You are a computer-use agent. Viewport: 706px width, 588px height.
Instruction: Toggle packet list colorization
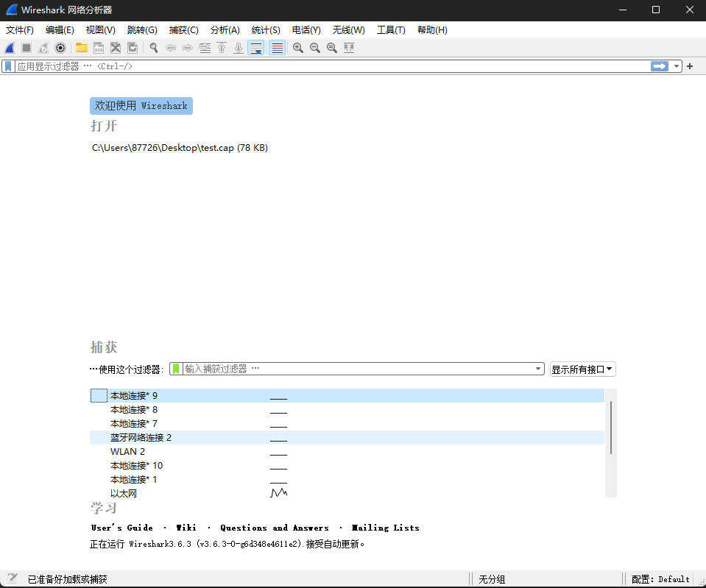[x=278, y=48]
